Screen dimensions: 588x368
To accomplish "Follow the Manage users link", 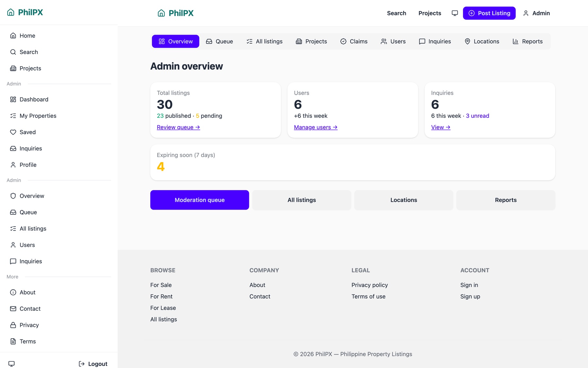I will click(316, 127).
